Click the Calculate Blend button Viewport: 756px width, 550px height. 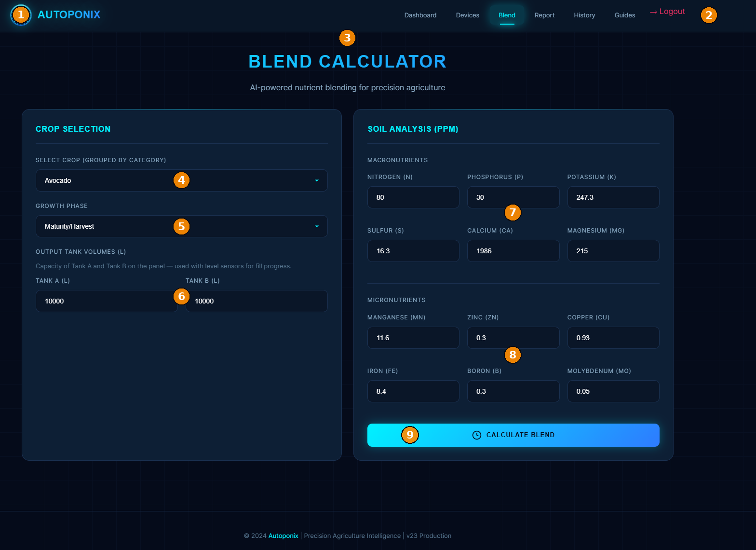(x=513, y=435)
